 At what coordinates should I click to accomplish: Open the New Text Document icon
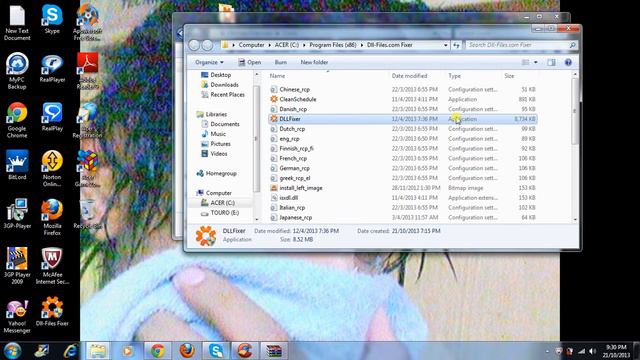coord(17,22)
